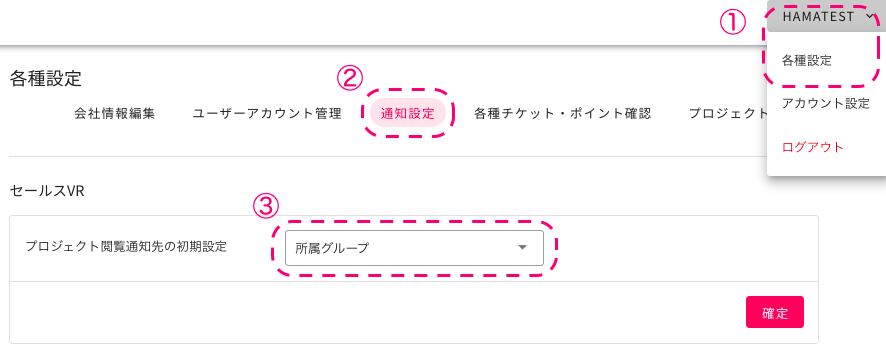Choose アカウント設定 in the dropdown menu
This screenshot has height=363, width=886.
pyautogui.click(x=825, y=104)
